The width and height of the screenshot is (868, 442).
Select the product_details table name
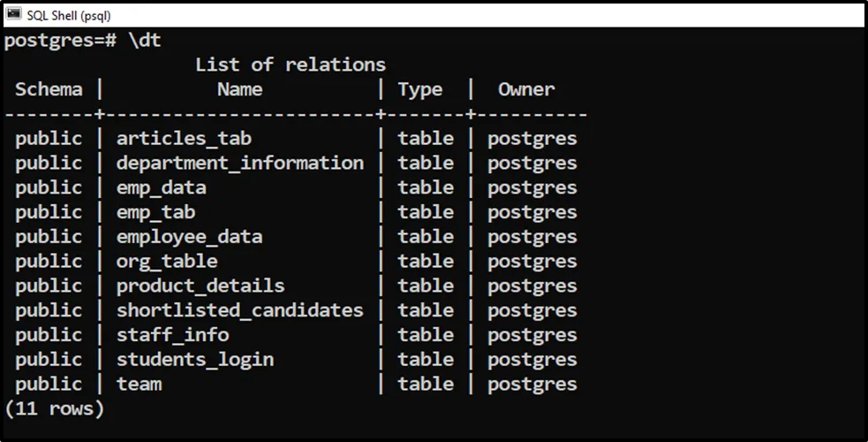click(x=200, y=286)
